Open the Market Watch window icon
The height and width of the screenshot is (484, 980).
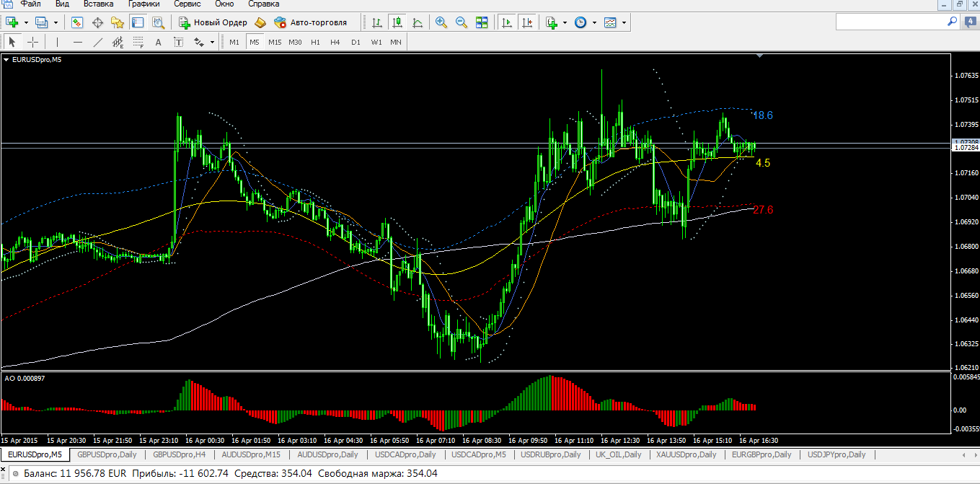78,22
